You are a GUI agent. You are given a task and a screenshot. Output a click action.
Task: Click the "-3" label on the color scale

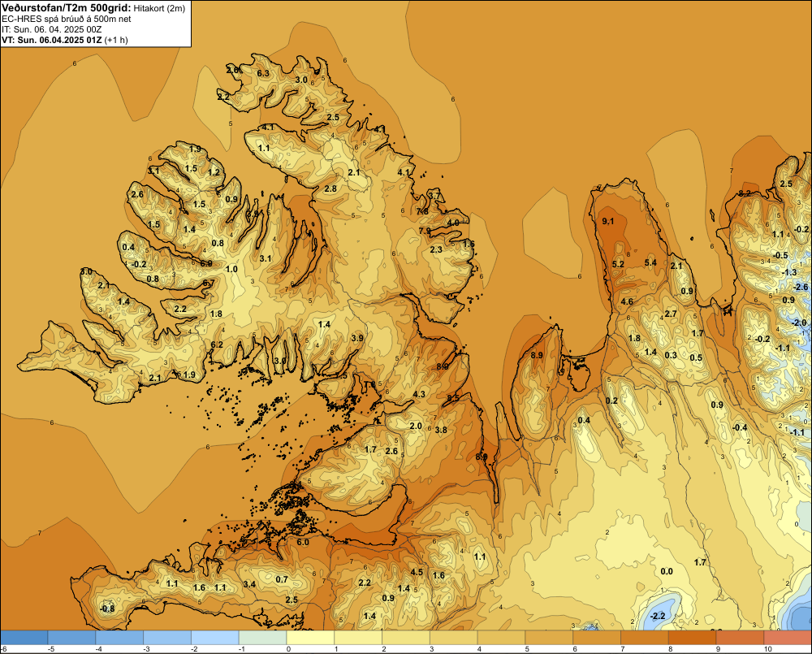146,649
